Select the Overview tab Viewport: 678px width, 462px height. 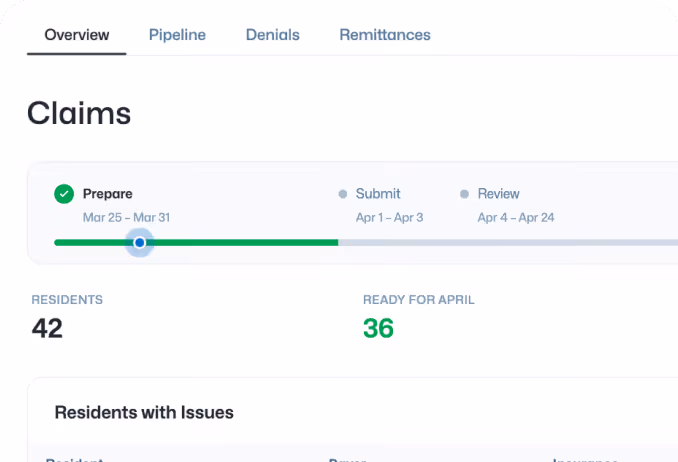[77, 35]
